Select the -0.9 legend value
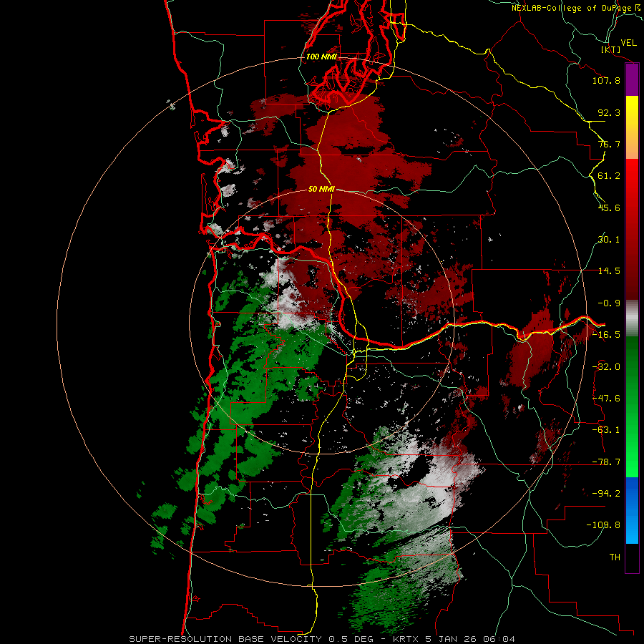 click(x=609, y=303)
